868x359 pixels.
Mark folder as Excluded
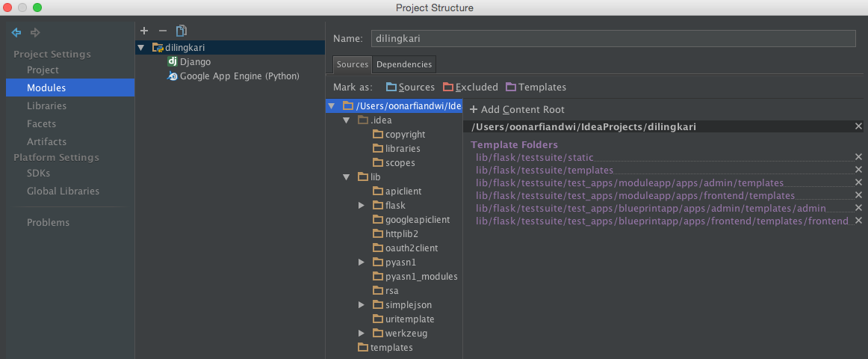click(470, 87)
